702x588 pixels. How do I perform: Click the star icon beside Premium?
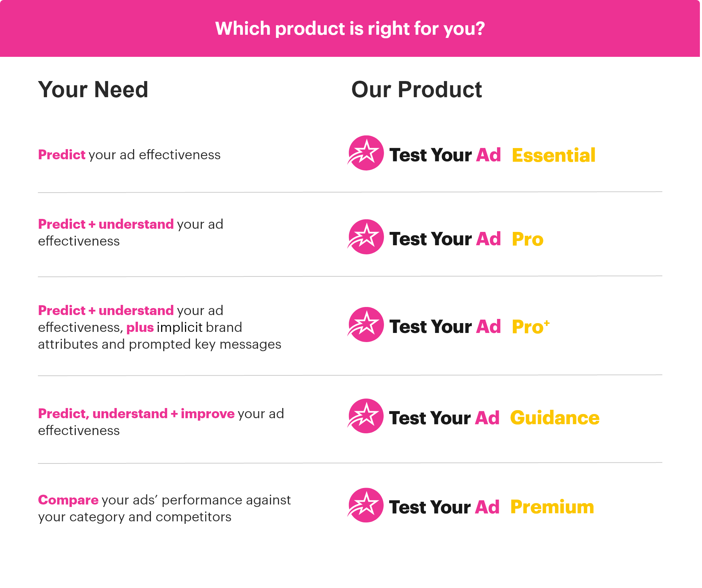[x=366, y=506]
